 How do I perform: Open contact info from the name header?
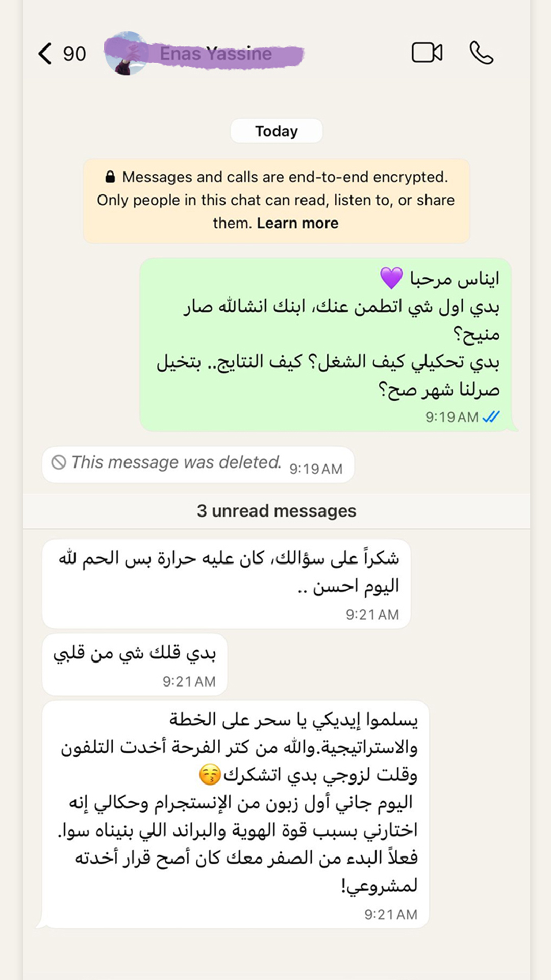click(216, 54)
